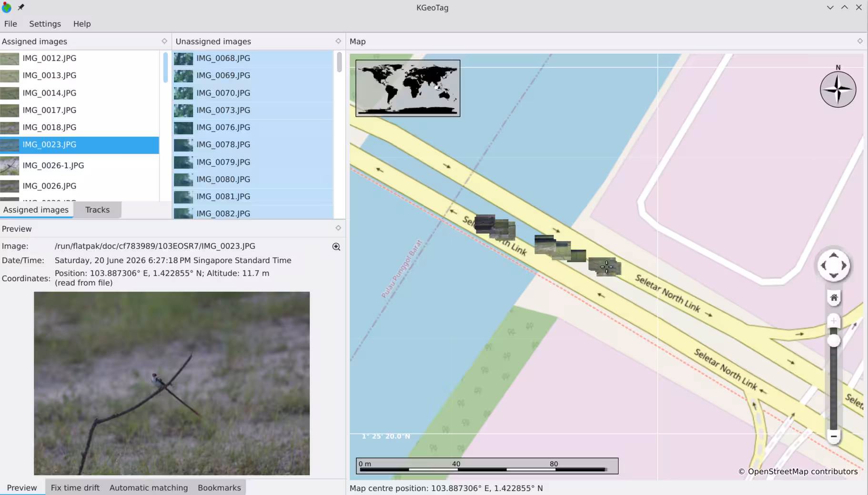
Task: Click the world overview minimap
Action: tap(408, 88)
